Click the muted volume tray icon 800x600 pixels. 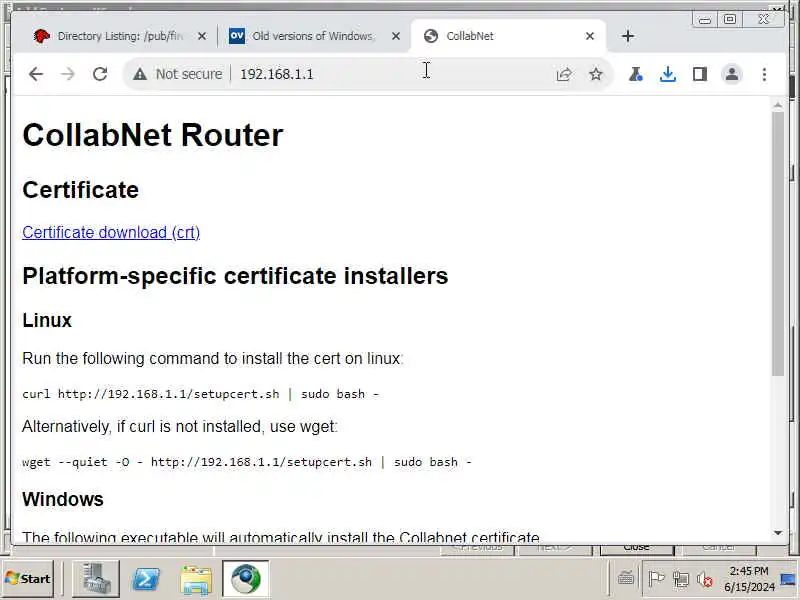(x=705, y=579)
